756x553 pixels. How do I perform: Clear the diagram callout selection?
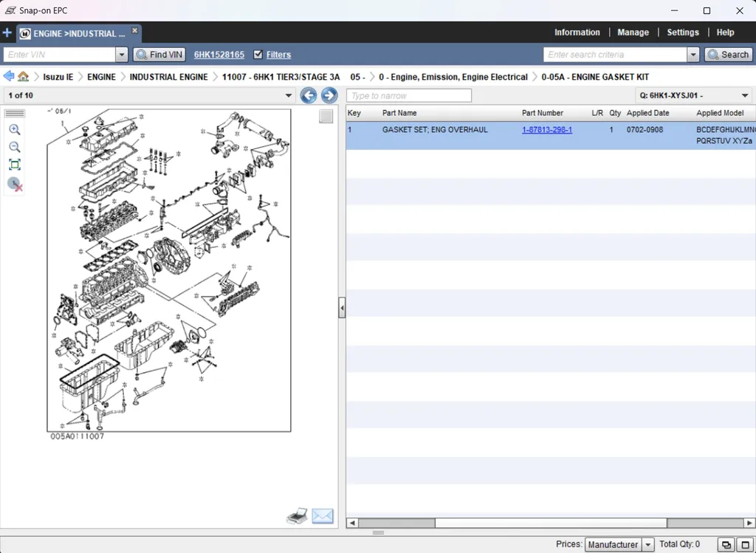(x=15, y=184)
